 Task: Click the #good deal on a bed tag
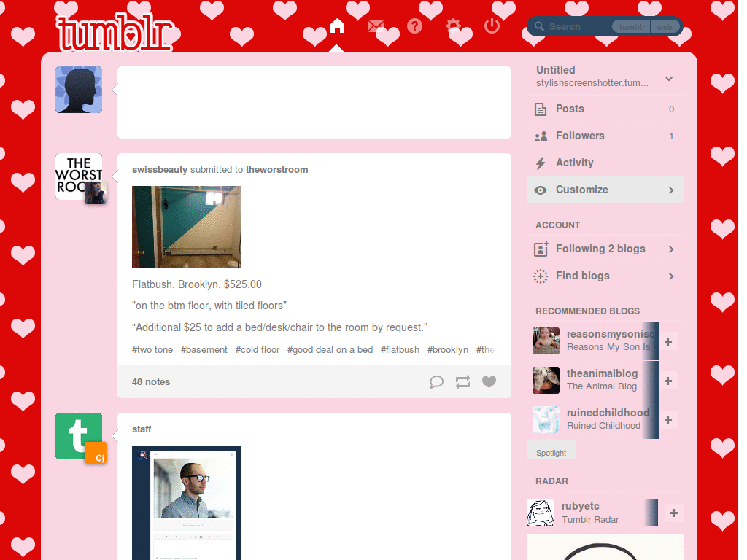point(330,350)
